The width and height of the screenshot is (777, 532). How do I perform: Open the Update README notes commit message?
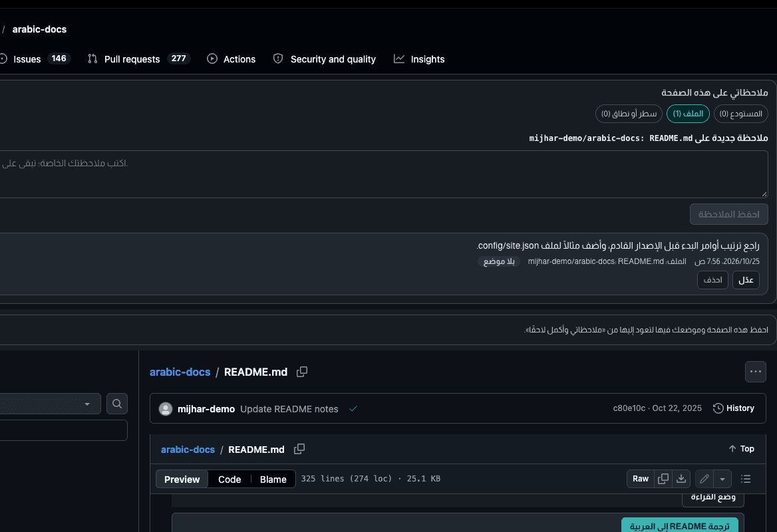[x=289, y=409]
